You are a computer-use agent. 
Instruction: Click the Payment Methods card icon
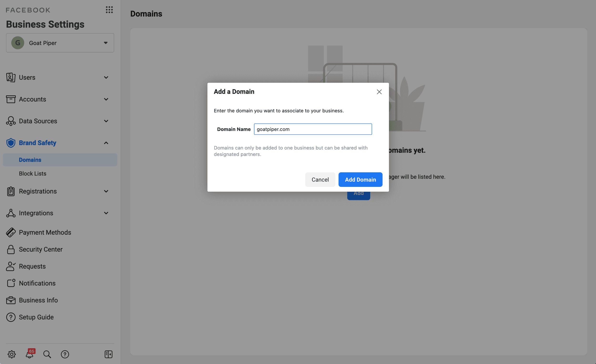pos(11,232)
